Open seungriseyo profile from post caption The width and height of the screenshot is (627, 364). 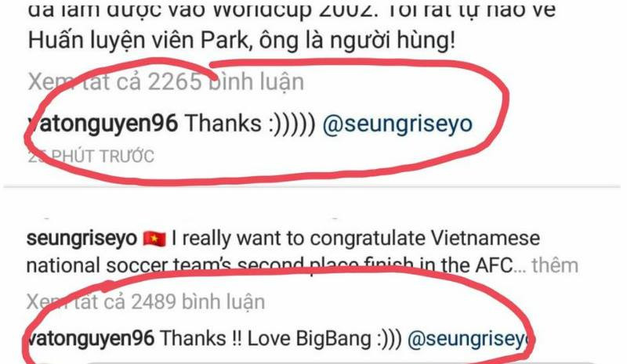[x=82, y=239]
